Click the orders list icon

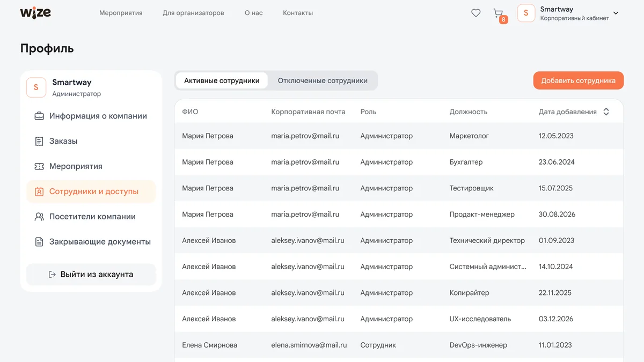pyautogui.click(x=39, y=141)
